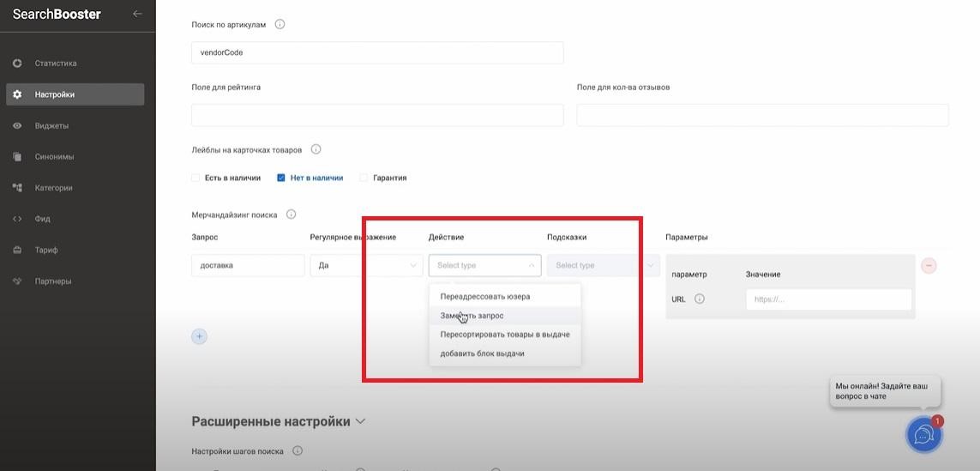The width and height of the screenshot is (980, 471).
Task: Select добавить блок выдачи option
Action: (x=483, y=353)
